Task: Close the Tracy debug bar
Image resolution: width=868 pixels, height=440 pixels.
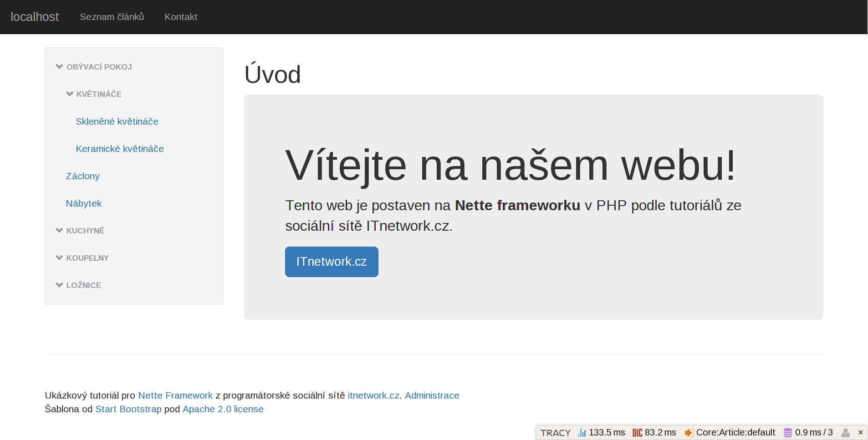Action: pos(860,433)
